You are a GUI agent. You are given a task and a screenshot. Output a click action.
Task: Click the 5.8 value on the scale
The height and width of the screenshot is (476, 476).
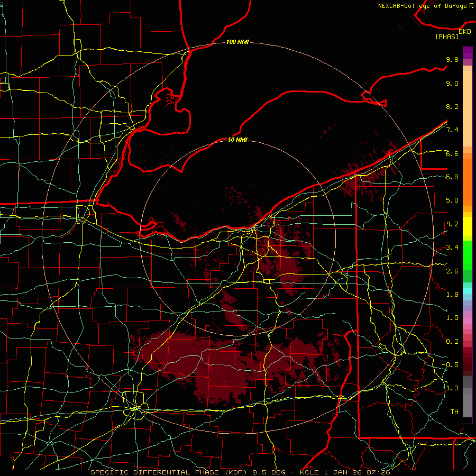pyautogui.click(x=452, y=177)
